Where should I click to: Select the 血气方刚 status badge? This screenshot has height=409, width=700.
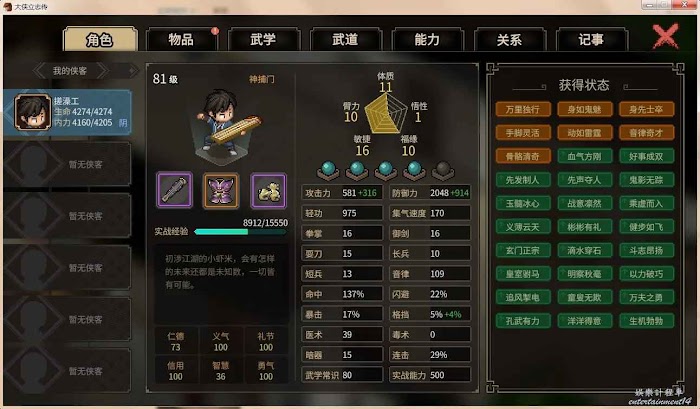click(x=584, y=156)
